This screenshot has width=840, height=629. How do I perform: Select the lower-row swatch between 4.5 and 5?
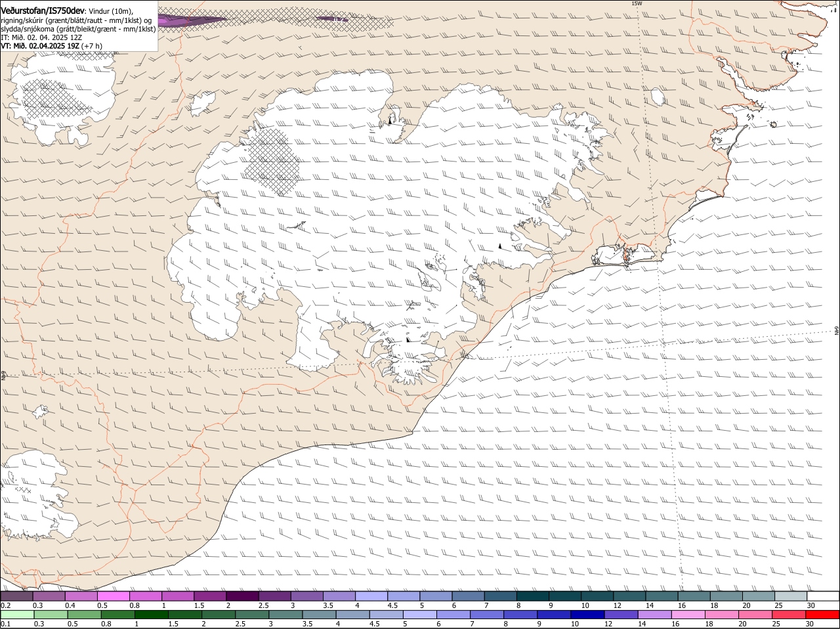click(386, 615)
